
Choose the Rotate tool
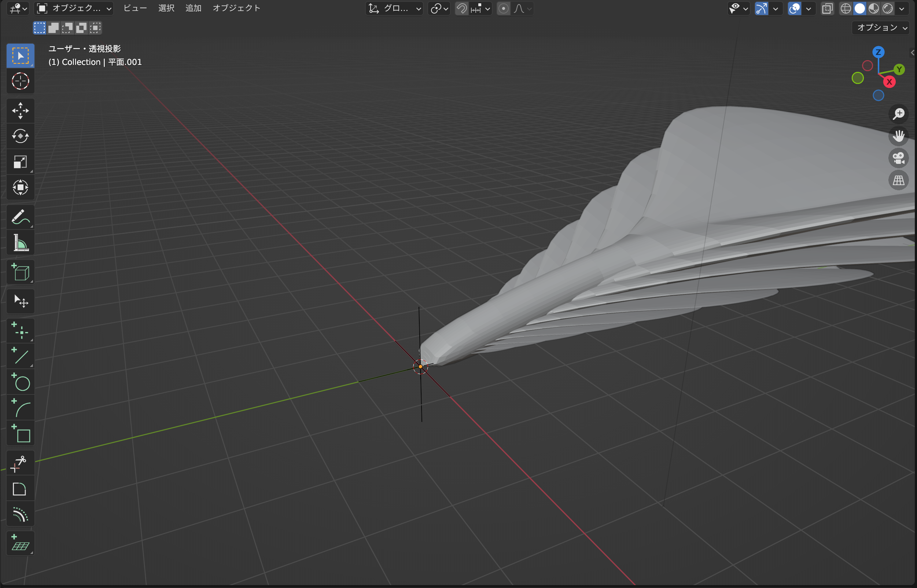(20, 136)
